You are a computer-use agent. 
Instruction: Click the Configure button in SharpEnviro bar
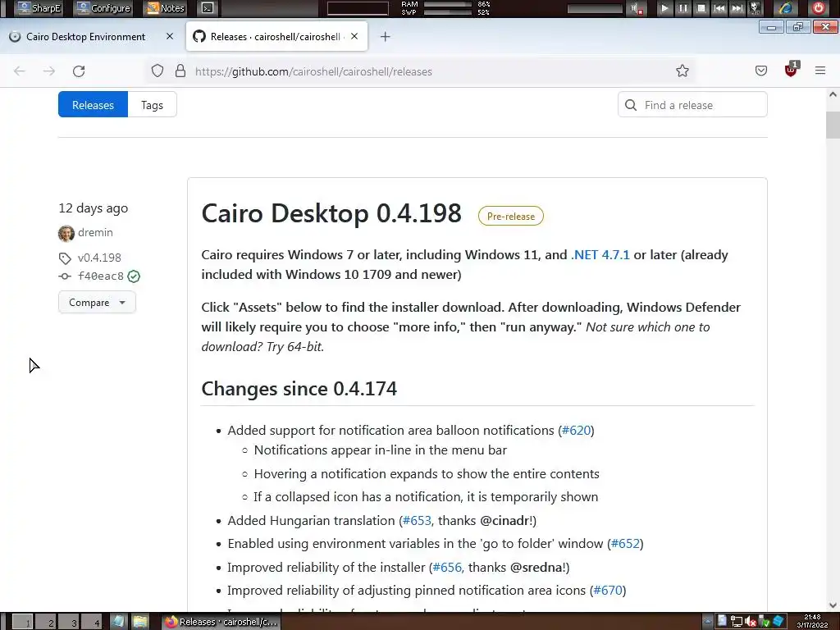(x=103, y=8)
